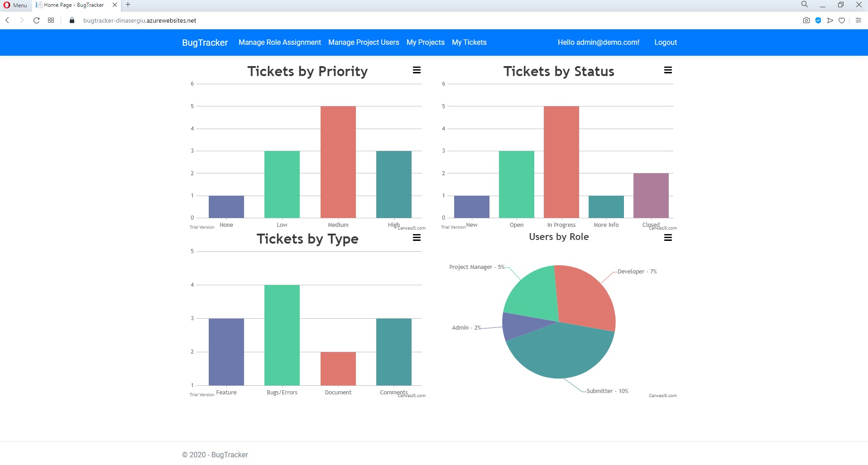Reload the BugTracker page
The image size is (868, 465).
click(x=36, y=20)
